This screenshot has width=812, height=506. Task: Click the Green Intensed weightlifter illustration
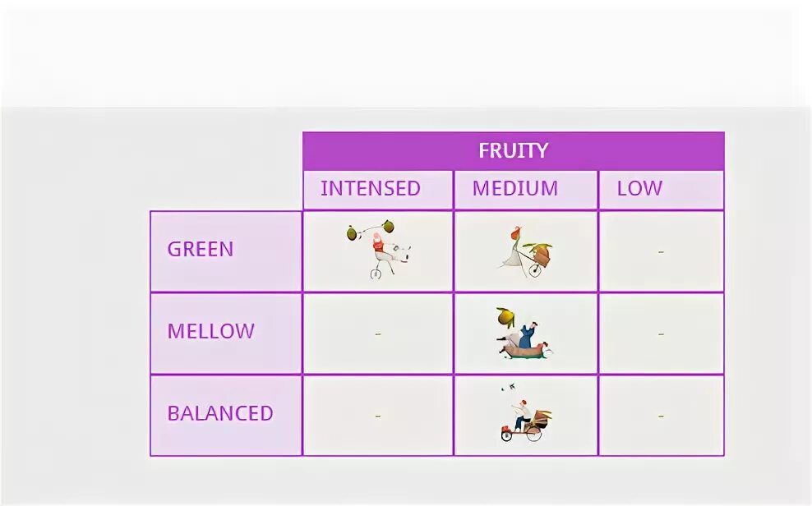[379, 250]
